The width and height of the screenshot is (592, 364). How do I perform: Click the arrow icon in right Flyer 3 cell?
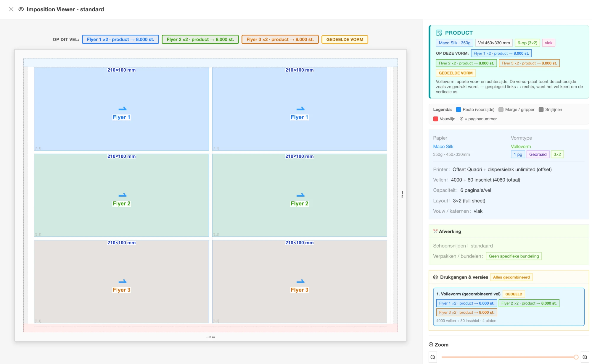tap(300, 282)
